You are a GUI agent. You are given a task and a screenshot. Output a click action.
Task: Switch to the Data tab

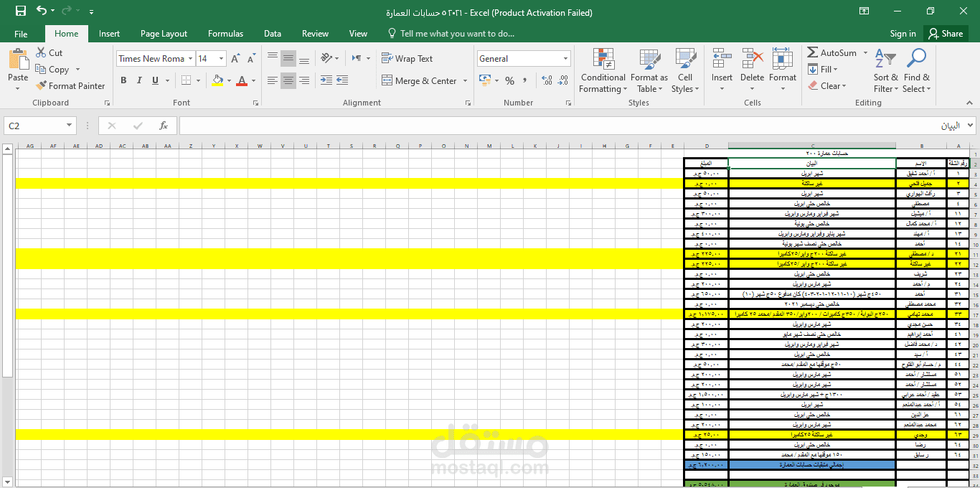(272, 34)
